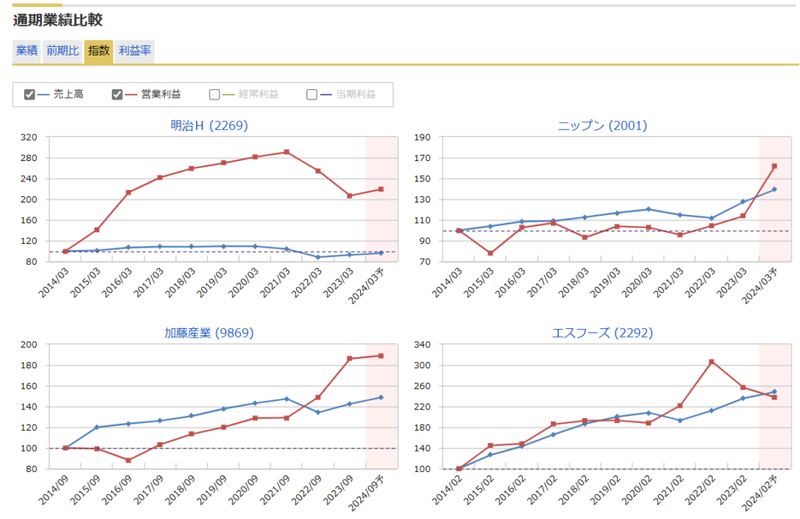Viewport: 800px width, 519px height.
Task: Click 340 y-axis value in エスフーズ chart
Action: [x=422, y=344]
